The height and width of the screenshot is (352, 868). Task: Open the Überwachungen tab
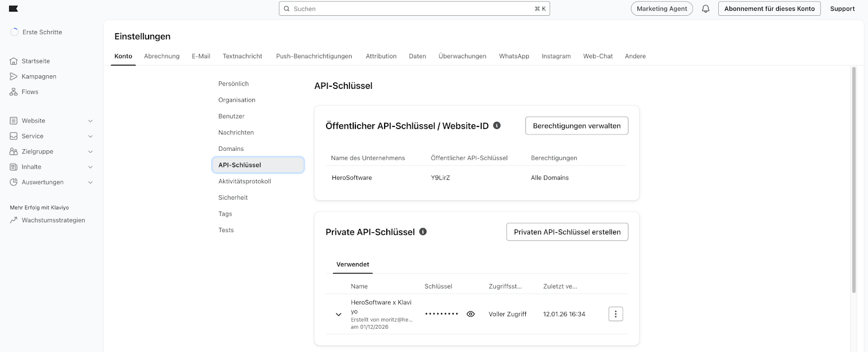462,56
